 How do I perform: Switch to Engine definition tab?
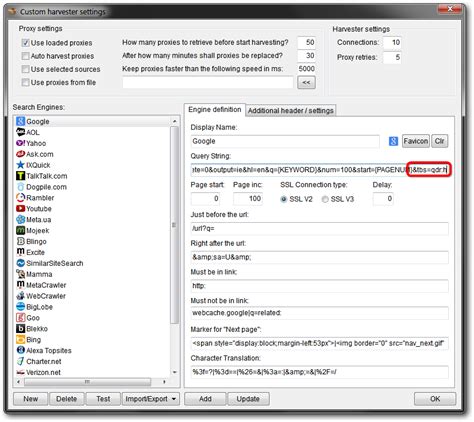click(214, 110)
